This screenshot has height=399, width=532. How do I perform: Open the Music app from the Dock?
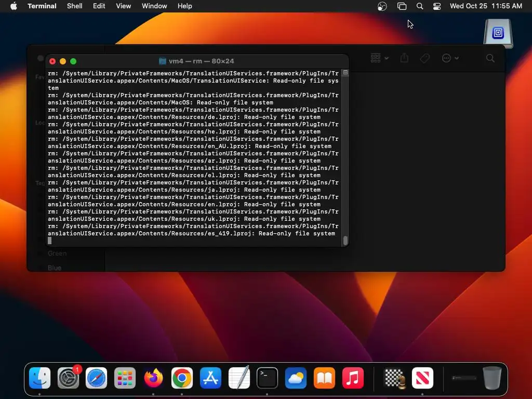tap(353, 378)
